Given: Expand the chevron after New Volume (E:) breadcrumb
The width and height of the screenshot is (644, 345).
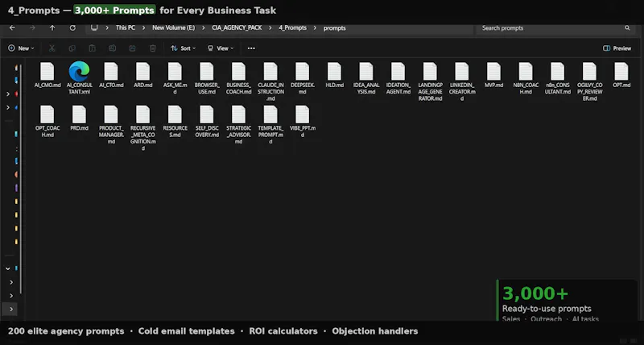Looking at the screenshot, I should tap(204, 28).
